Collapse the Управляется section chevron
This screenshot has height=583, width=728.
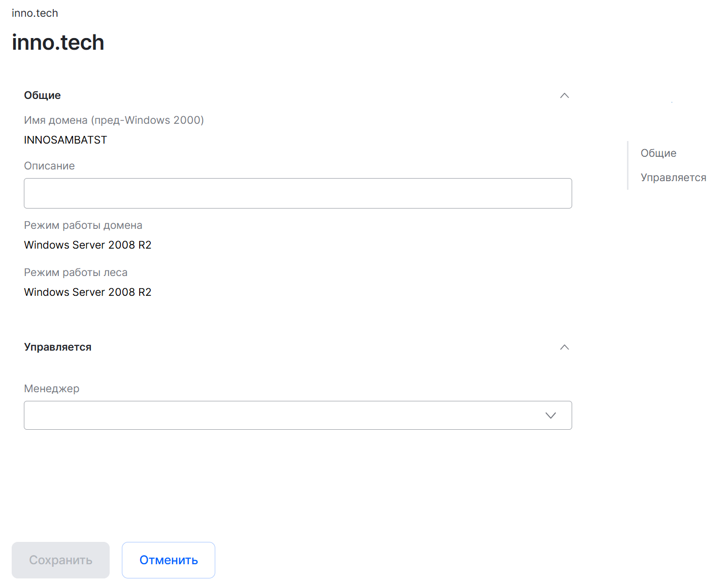click(564, 347)
